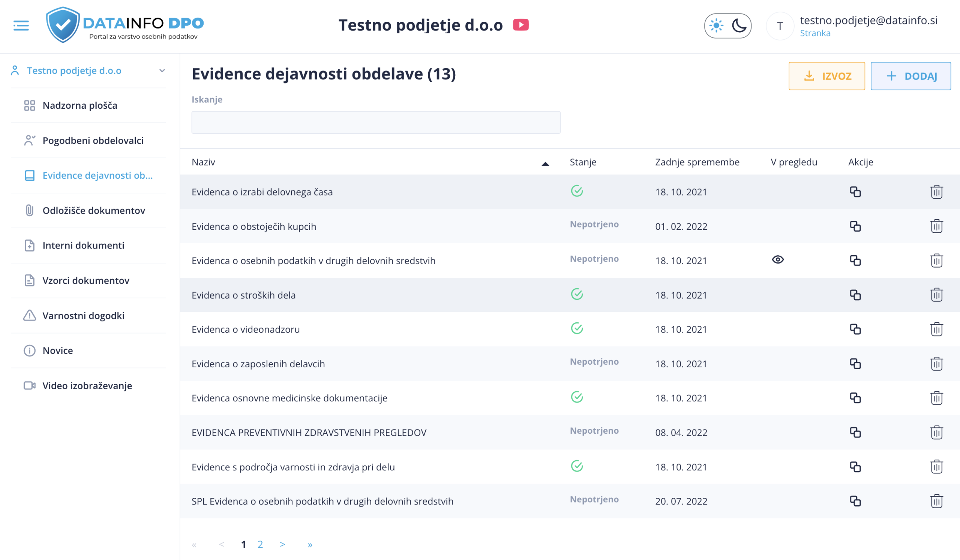Click confirmed checkmark for Evidenca o videonadzoru
The height and width of the screenshot is (560, 960).
point(577,328)
